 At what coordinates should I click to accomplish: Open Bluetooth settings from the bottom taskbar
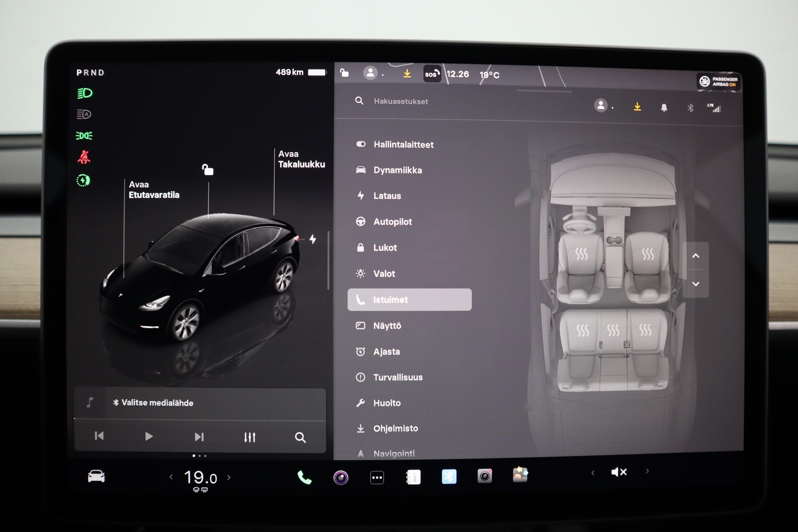pos(449,476)
